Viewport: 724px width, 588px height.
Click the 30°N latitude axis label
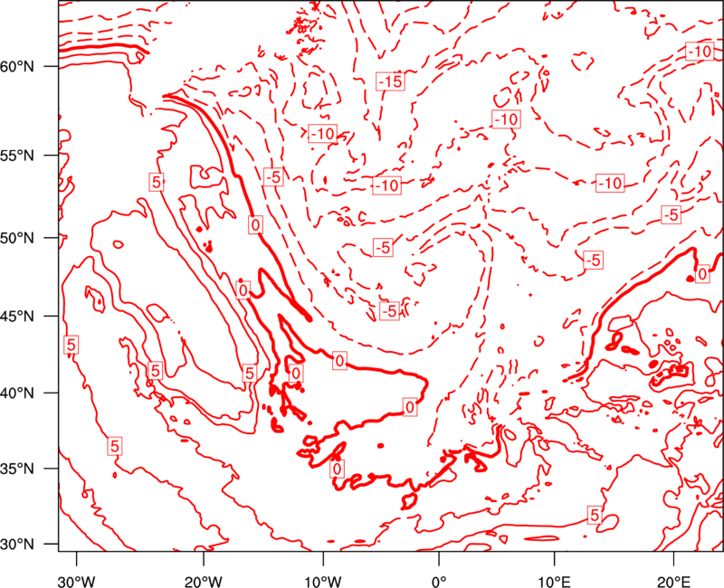(17, 544)
